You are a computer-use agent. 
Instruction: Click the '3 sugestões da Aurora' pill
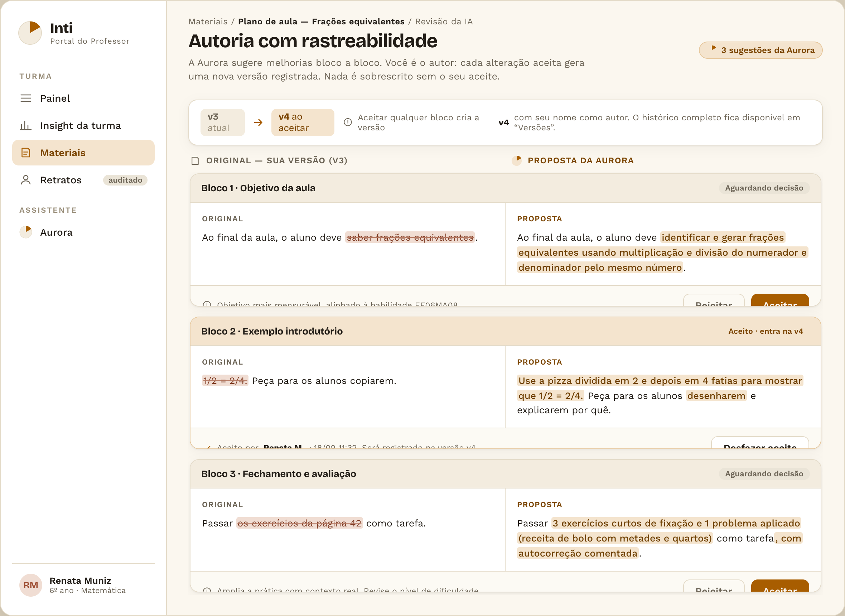coord(760,50)
